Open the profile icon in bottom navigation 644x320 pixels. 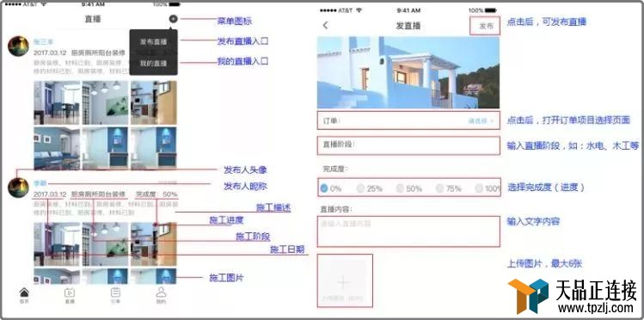[162, 292]
